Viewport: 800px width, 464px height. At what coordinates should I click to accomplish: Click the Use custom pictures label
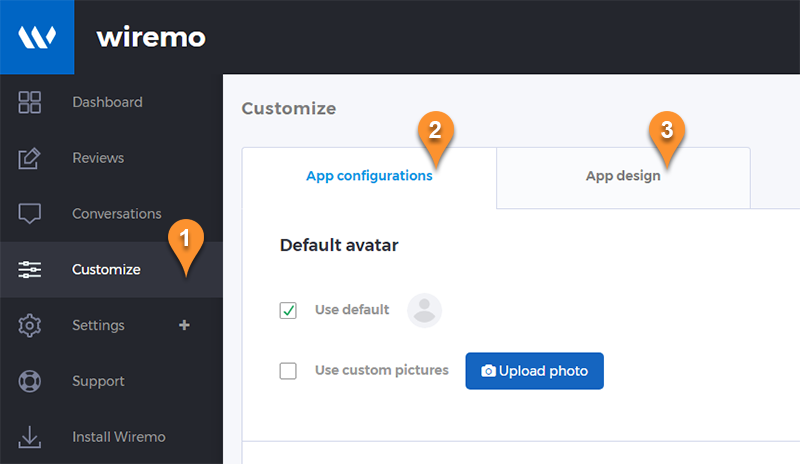coord(382,370)
